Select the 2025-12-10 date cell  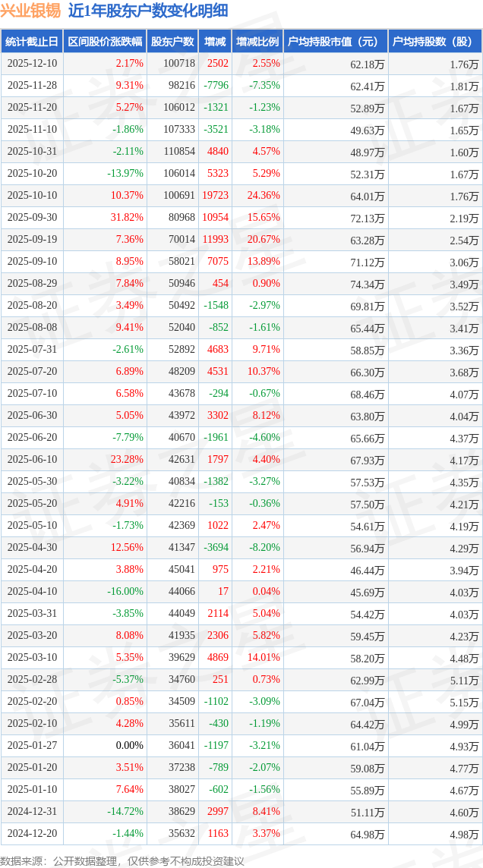[x=32, y=64]
